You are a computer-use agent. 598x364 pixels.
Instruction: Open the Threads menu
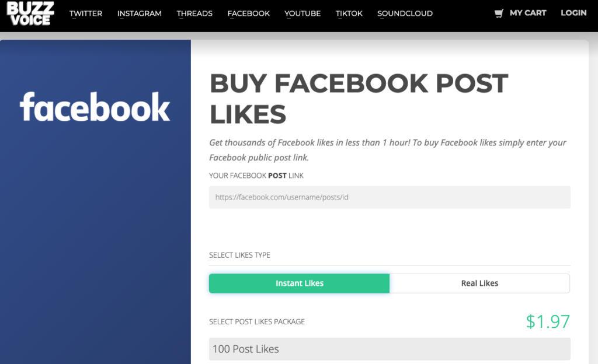pyautogui.click(x=194, y=13)
